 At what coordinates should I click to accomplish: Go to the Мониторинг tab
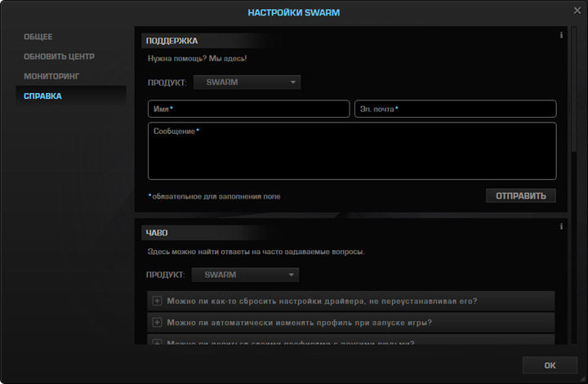point(51,77)
